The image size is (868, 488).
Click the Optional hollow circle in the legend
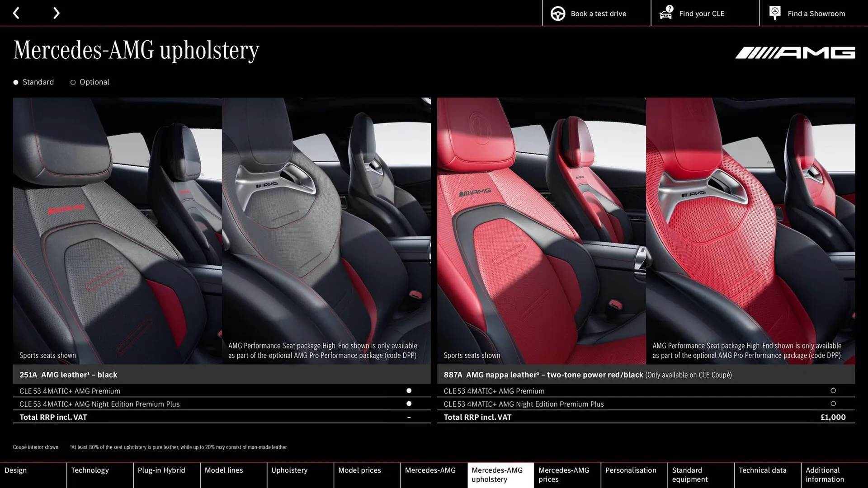coord(73,82)
